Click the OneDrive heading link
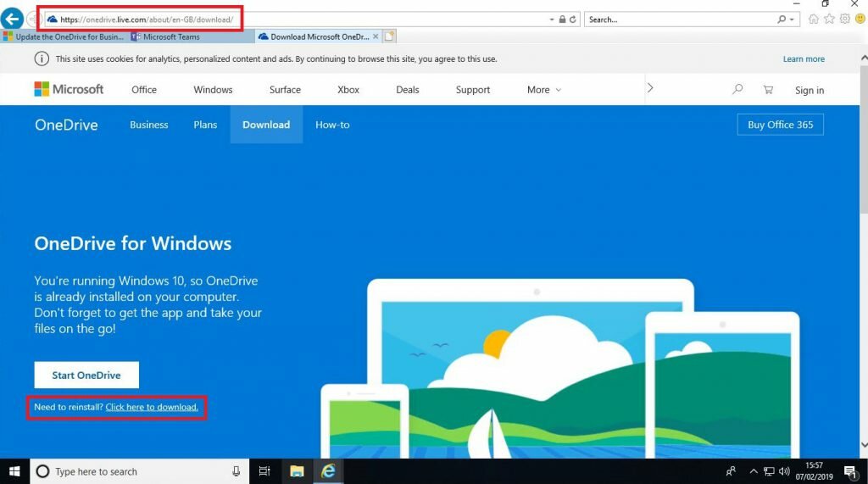Image resolution: width=868 pixels, height=484 pixels. (66, 125)
